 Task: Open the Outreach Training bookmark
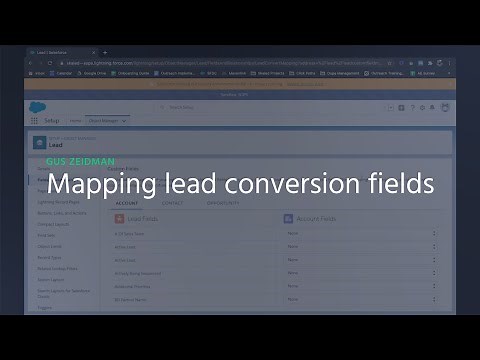(x=384, y=73)
